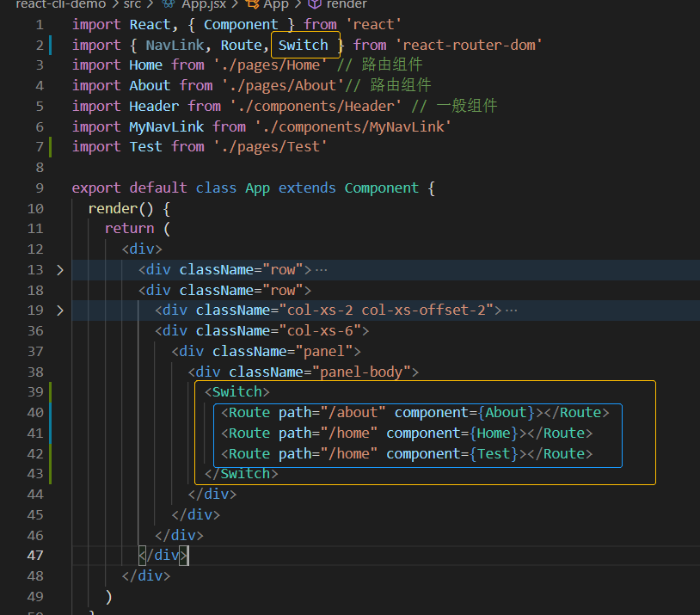Click App class breadcrumb item
This screenshot has height=615, width=700.
[276, 4]
